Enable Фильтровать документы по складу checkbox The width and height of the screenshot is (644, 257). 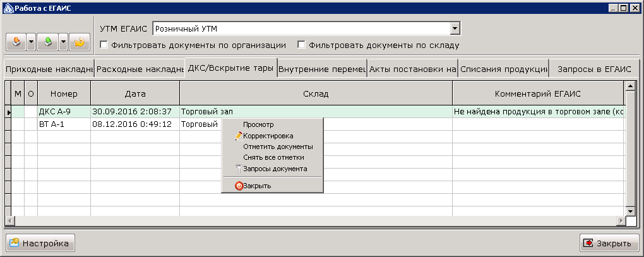(x=301, y=45)
